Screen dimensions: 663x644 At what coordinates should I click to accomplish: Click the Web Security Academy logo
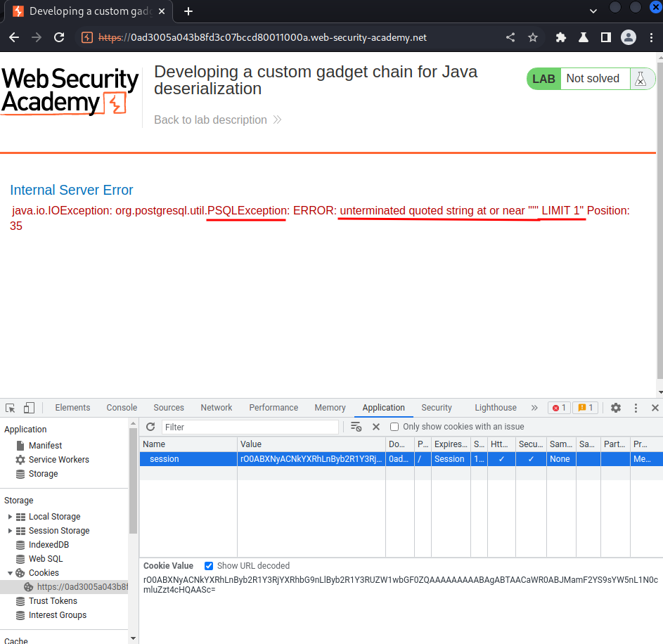[x=70, y=91]
